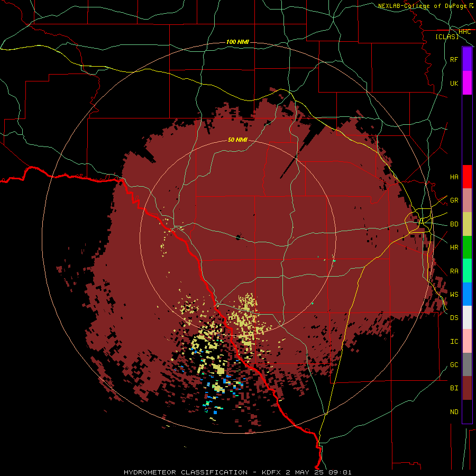Click the GR legend label
Screen dimensions: 476x476
[454, 200]
